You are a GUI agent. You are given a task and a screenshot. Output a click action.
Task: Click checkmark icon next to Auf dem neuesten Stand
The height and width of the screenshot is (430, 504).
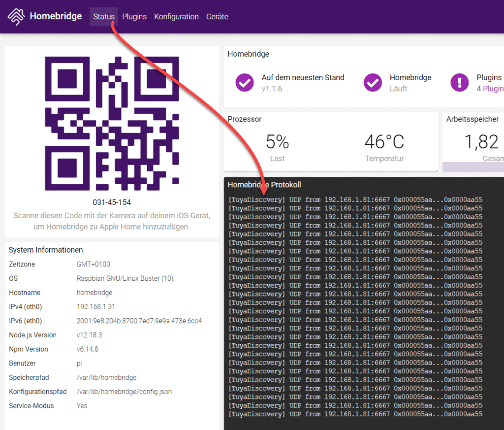(245, 83)
